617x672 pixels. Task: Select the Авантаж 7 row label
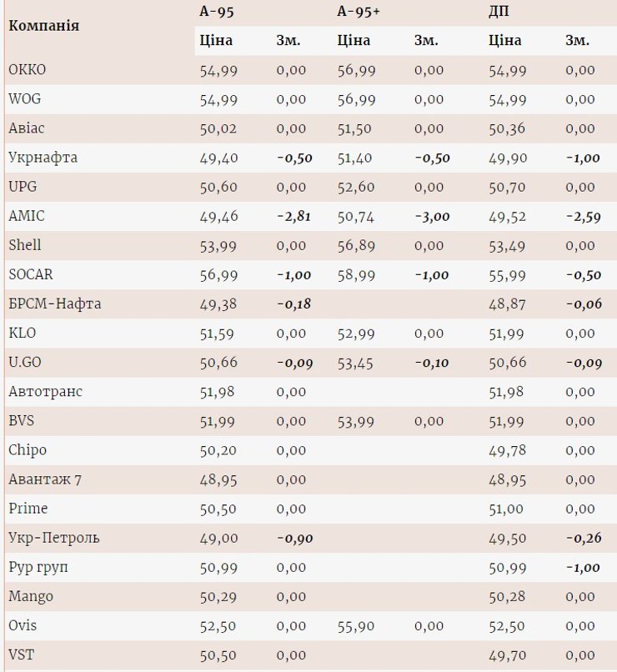(x=45, y=479)
